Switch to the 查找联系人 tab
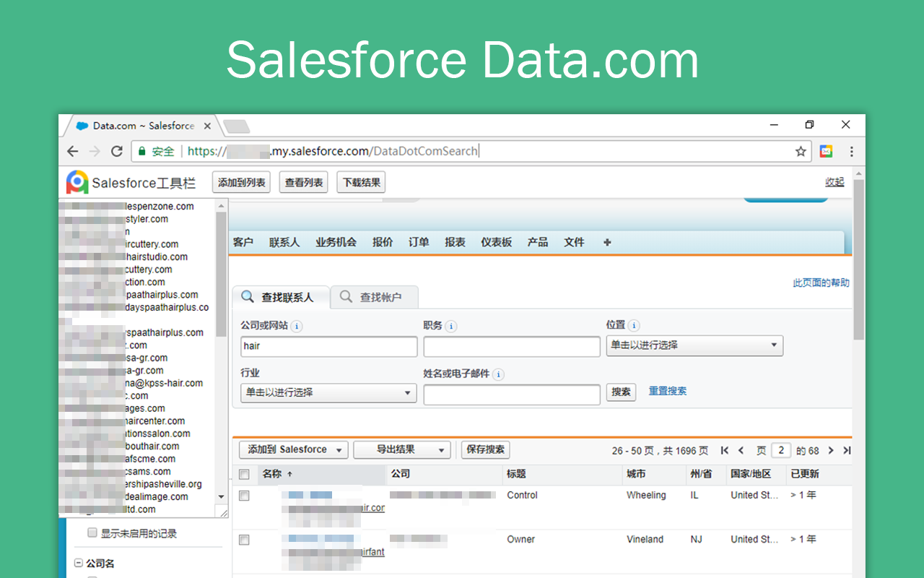 click(281, 297)
